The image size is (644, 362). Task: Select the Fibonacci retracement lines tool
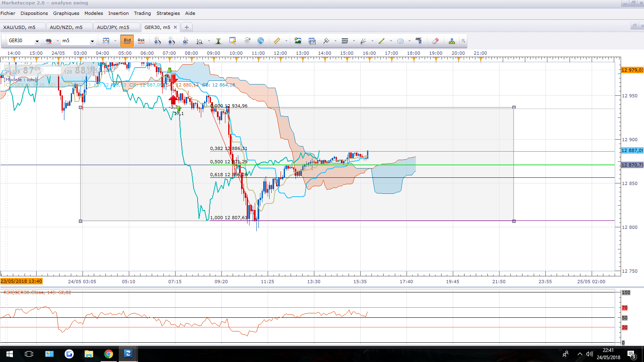345,41
